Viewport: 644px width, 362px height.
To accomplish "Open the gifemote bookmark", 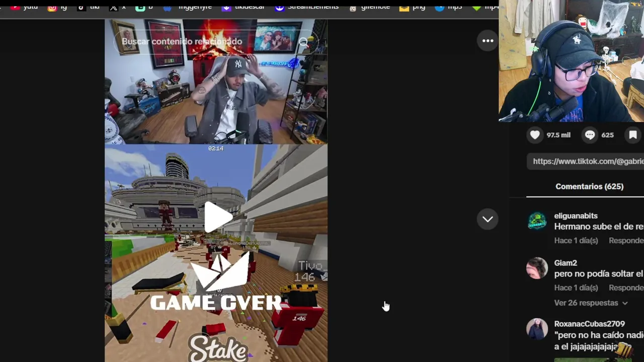I will coord(369,7).
